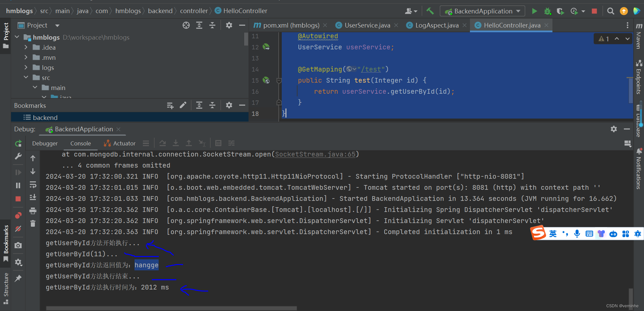Open Search Everywhere magnifier icon
Image resolution: width=644 pixels, height=311 pixels.
tap(610, 11)
